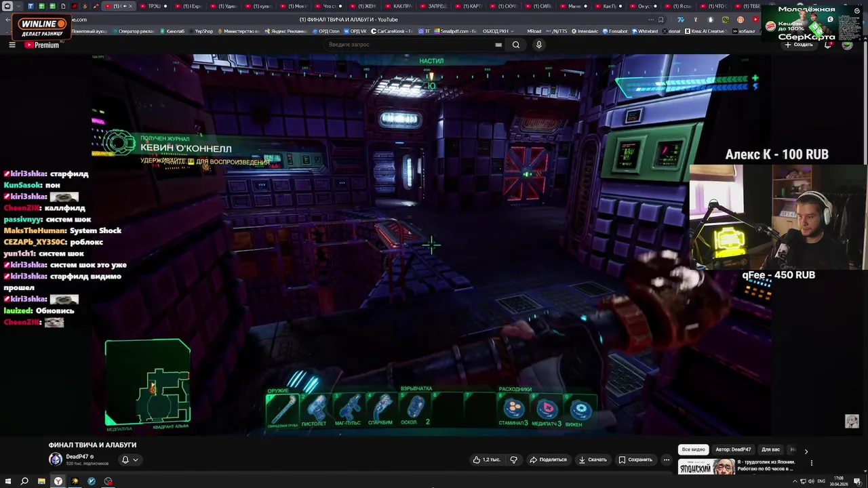This screenshot has width=868, height=488.
Task: Open the three-dot more actions under video
Action: 667,460
